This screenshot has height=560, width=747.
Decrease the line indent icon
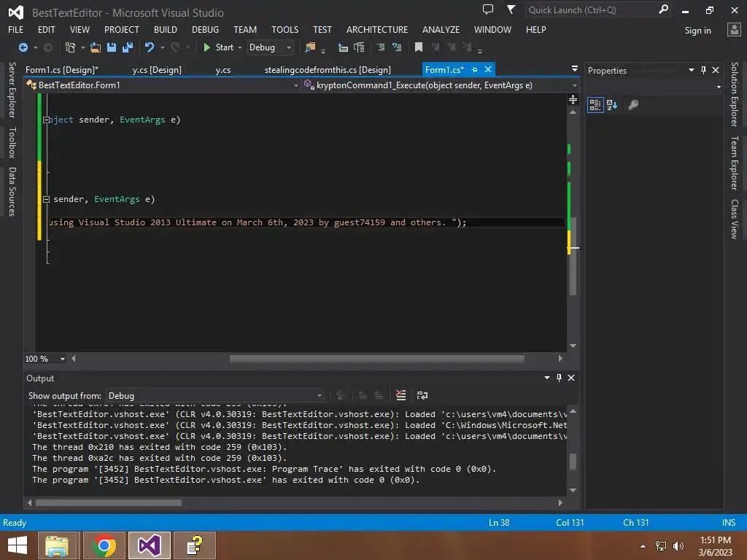pyautogui.click(x=343, y=47)
